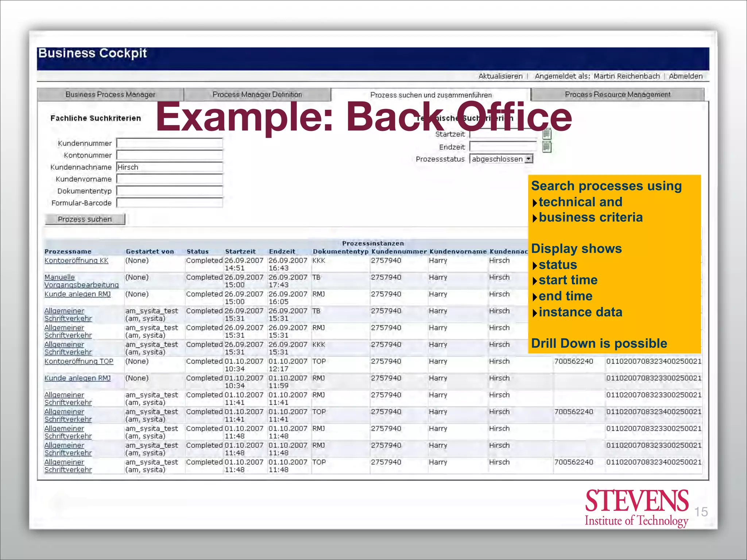Open the Startzeit calendar picker icon
This screenshot has width=747, height=560.
point(546,134)
